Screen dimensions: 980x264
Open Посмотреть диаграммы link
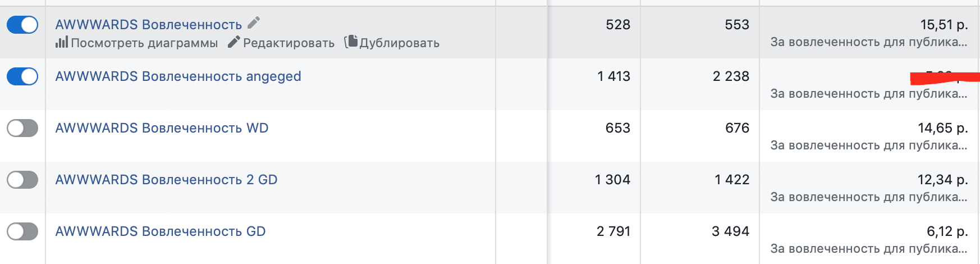pos(144,43)
